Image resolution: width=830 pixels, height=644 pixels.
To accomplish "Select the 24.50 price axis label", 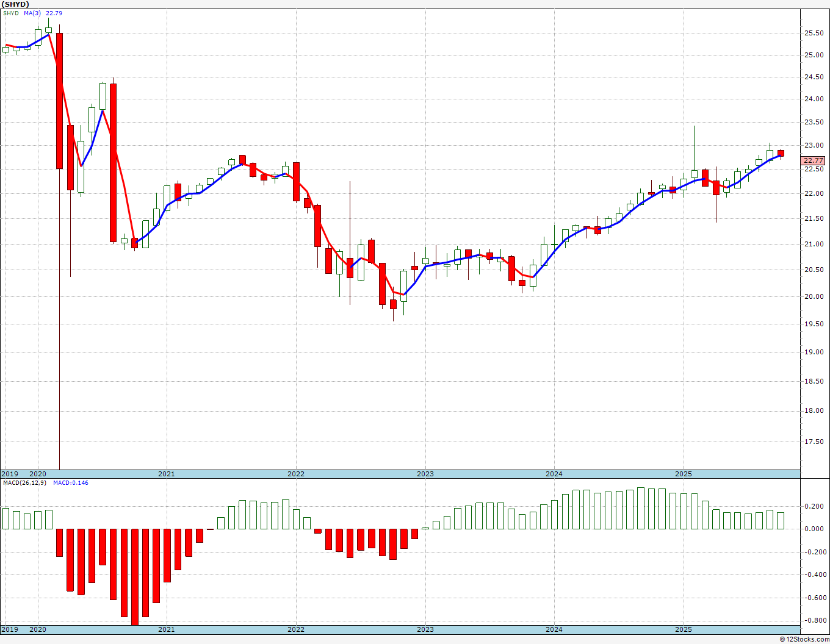I will coord(814,77).
